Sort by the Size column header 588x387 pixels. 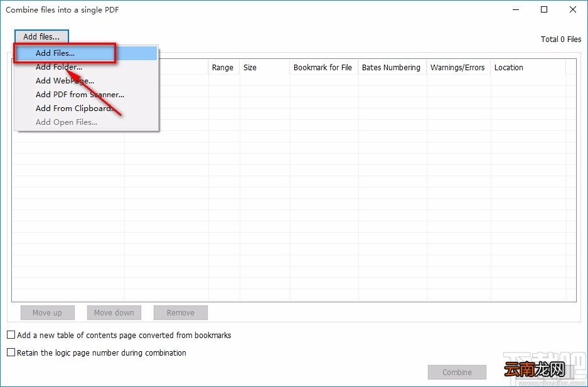point(265,68)
